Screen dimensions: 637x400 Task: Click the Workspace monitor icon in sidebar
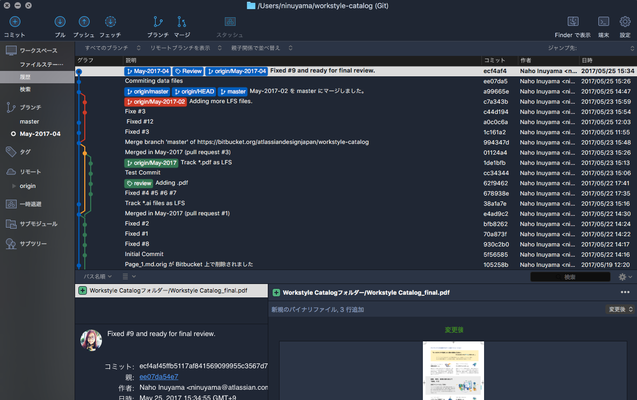11,50
